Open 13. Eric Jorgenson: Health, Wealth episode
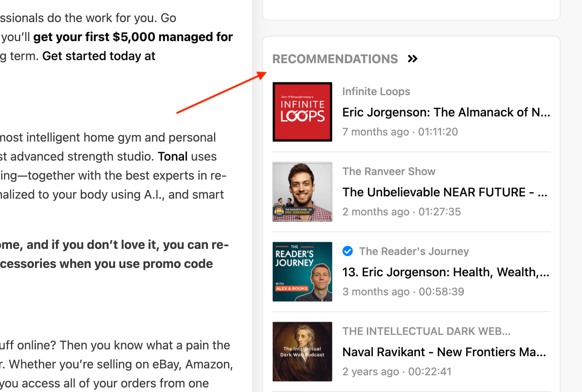The width and height of the screenshot is (582, 392). point(446,272)
